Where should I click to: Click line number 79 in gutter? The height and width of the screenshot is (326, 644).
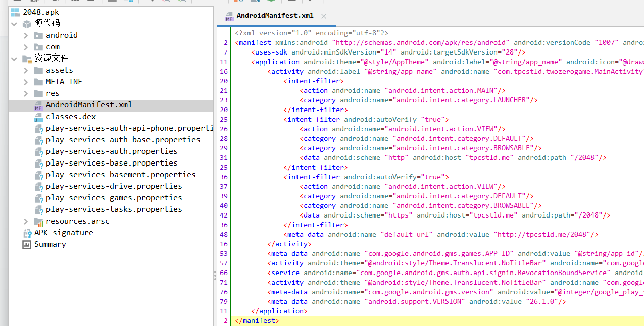point(224,302)
